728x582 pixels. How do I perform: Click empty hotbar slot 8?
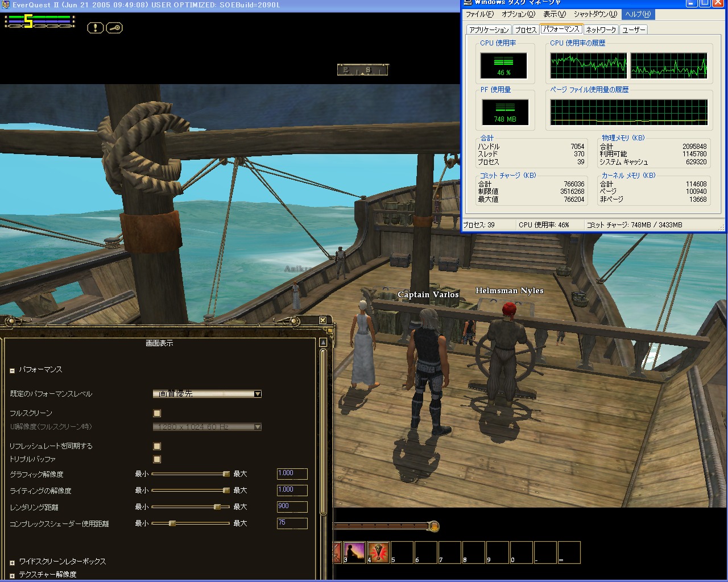[473, 552]
